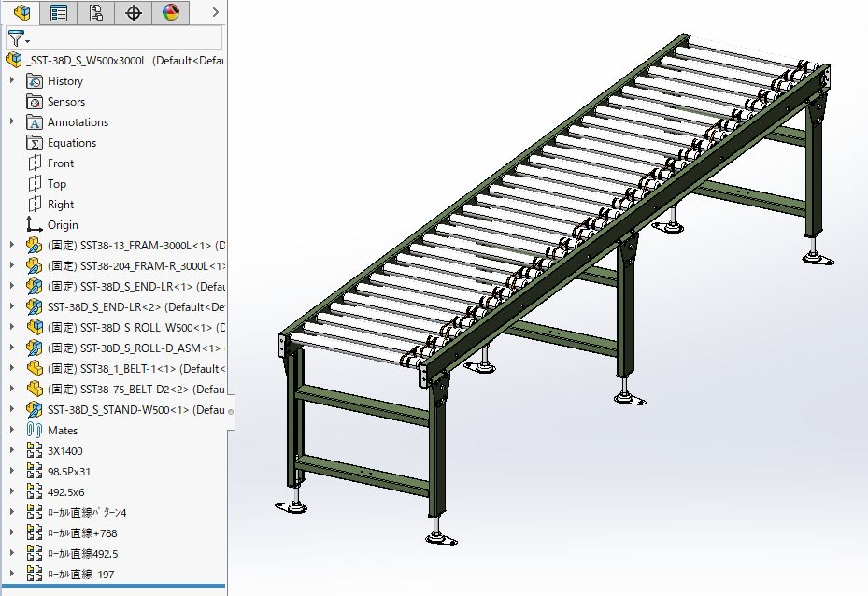Select the Annotations folder icon
This screenshot has height=596, width=868.
click(35, 121)
